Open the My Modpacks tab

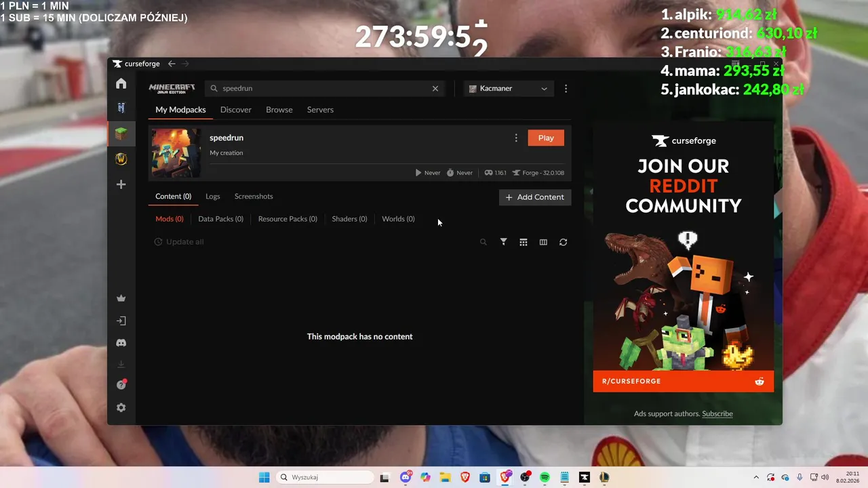(x=180, y=110)
